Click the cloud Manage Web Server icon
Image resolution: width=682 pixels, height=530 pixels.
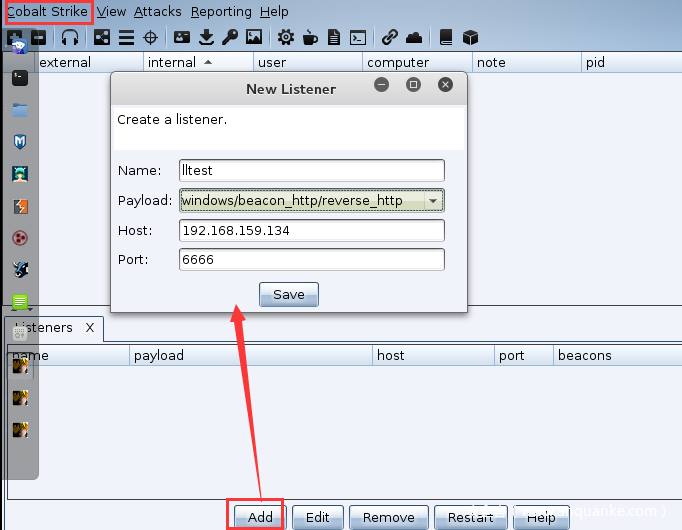(x=414, y=38)
